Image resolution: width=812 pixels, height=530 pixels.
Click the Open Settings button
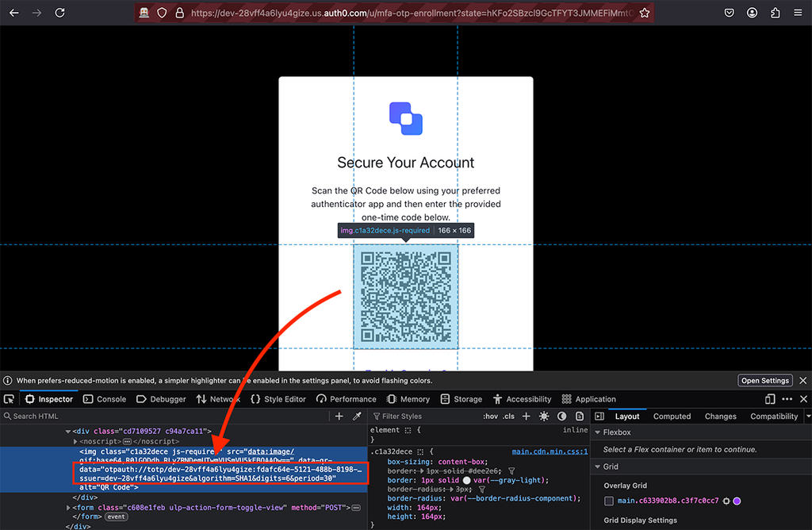(x=765, y=380)
